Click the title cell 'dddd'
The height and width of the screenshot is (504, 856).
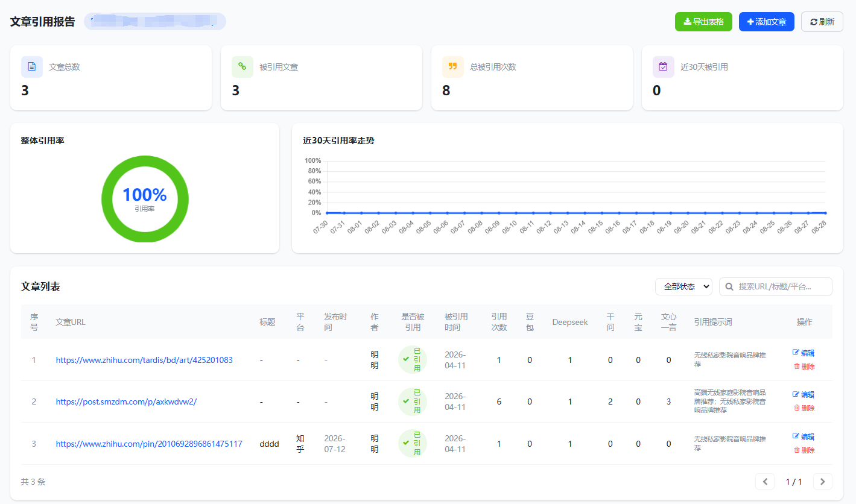[x=269, y=444]
